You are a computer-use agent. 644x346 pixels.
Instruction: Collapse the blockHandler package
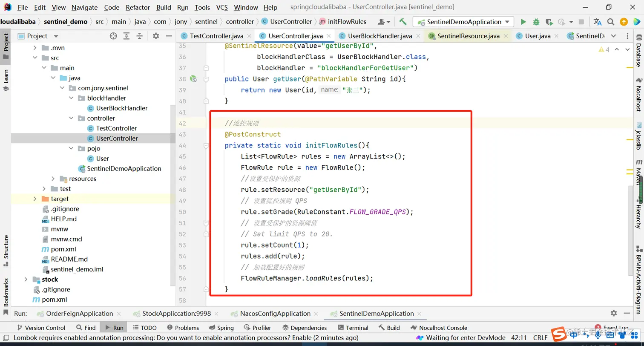[71, 98]
